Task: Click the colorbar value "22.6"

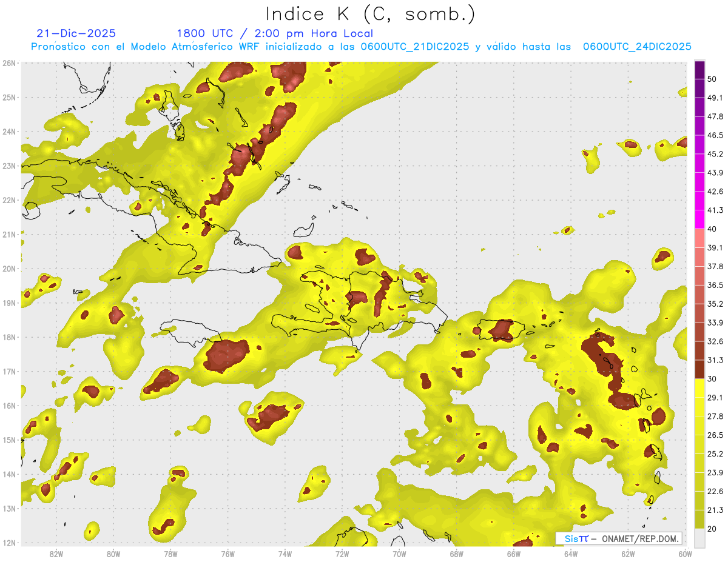Action: 715,492
